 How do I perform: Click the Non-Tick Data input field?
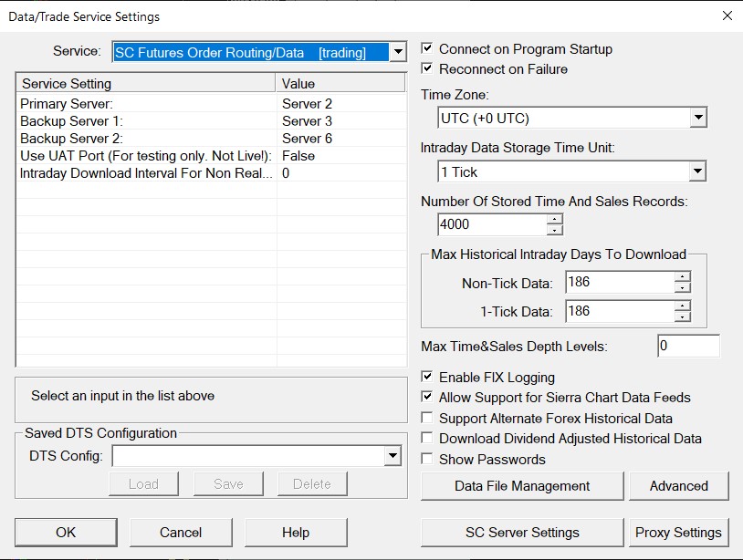point(620,282)
